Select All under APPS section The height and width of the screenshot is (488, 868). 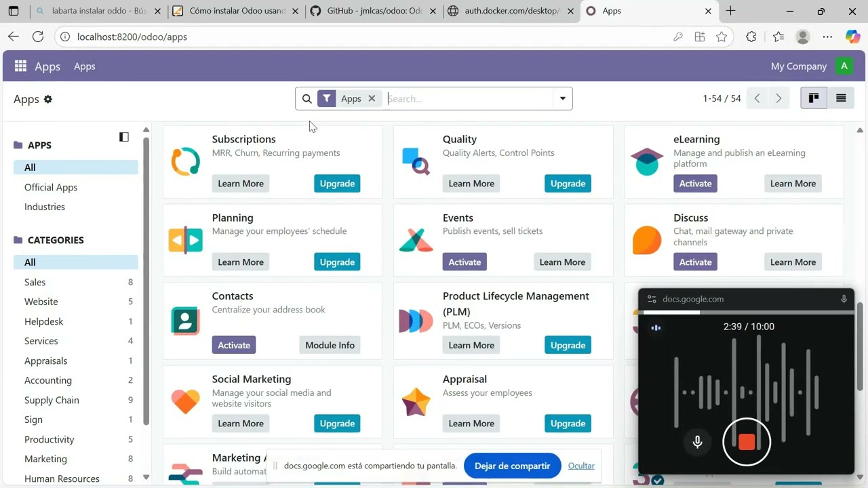point(76,167)
